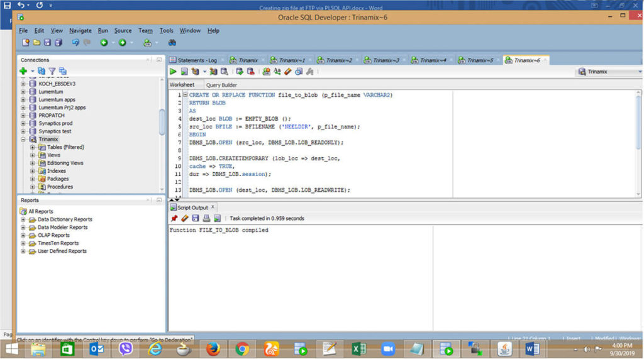644x359 pixels.
Task: Expand the Packages tree node
Action: tap(33, 179)
